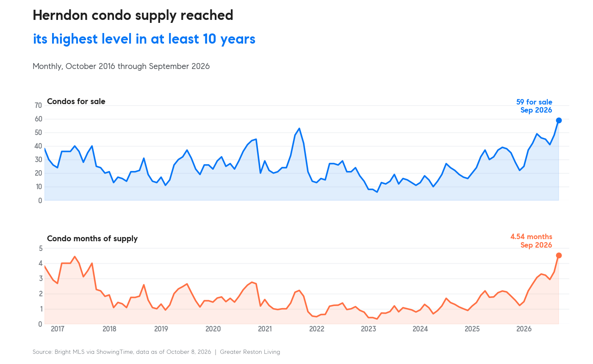Click the 2021 x-axis year label

[x=265, y=329]
